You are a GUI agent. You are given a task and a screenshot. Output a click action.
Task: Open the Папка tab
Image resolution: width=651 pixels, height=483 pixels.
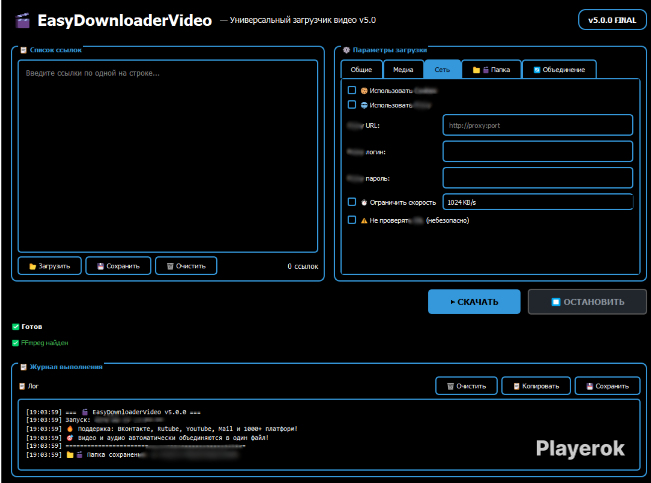coord(492,69)
